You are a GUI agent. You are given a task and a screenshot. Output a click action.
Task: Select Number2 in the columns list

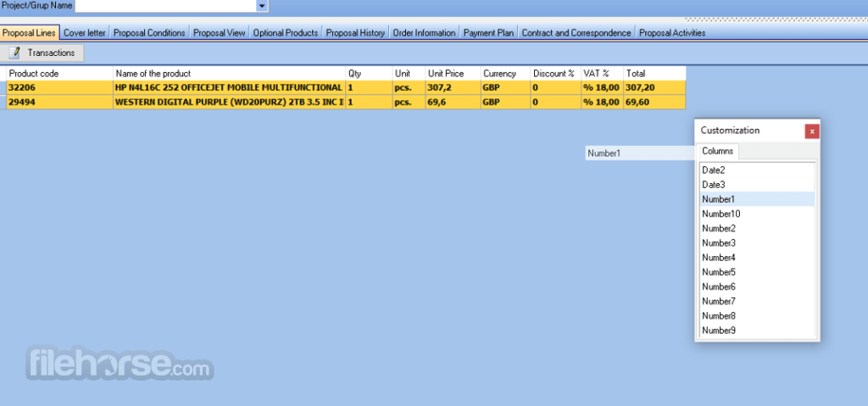coord(757,228)
